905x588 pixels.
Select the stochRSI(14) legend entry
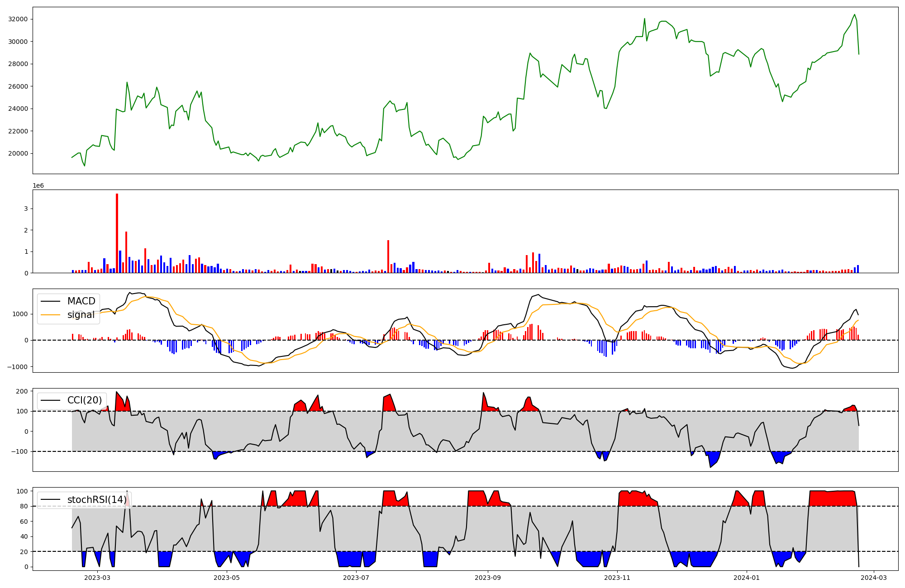[96, 500]
